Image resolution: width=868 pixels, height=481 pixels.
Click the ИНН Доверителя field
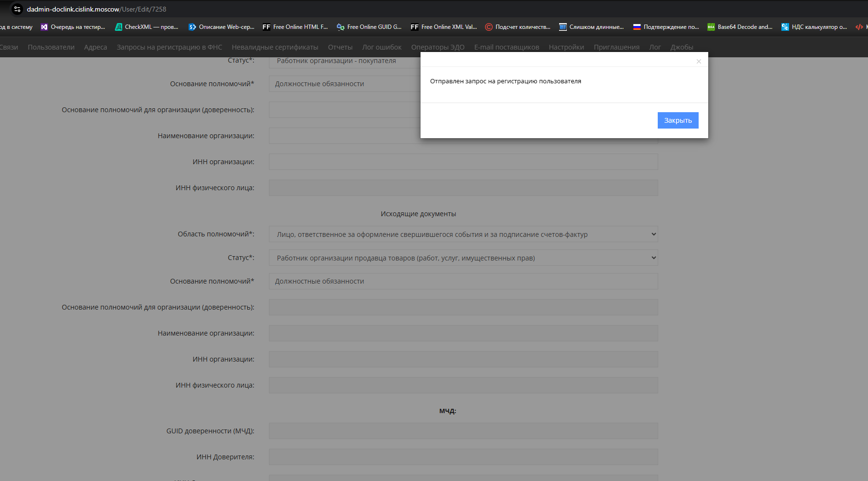pos(463,457)
